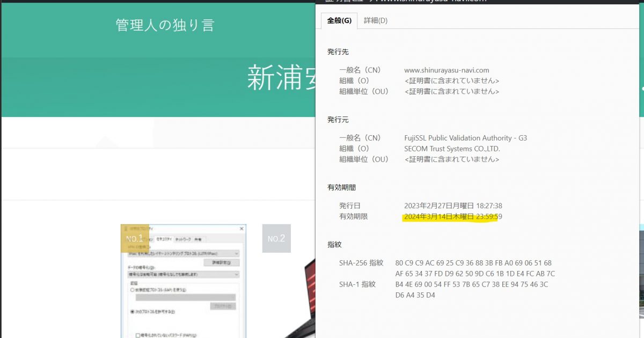Select the 発行先 組織単位 (OU) 証明書に含まれていません value
This screenshot has width=644, height=338.
(452, 92)
